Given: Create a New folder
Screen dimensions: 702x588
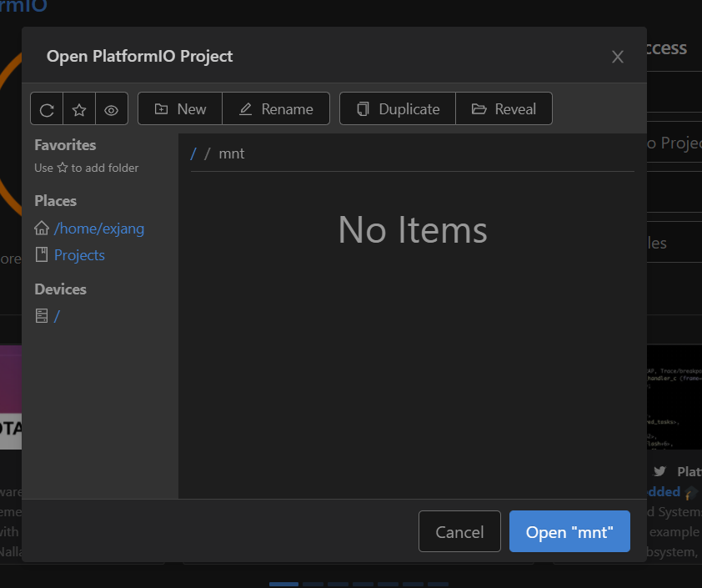Looking at the screenshot, I should tap(180, 108).
